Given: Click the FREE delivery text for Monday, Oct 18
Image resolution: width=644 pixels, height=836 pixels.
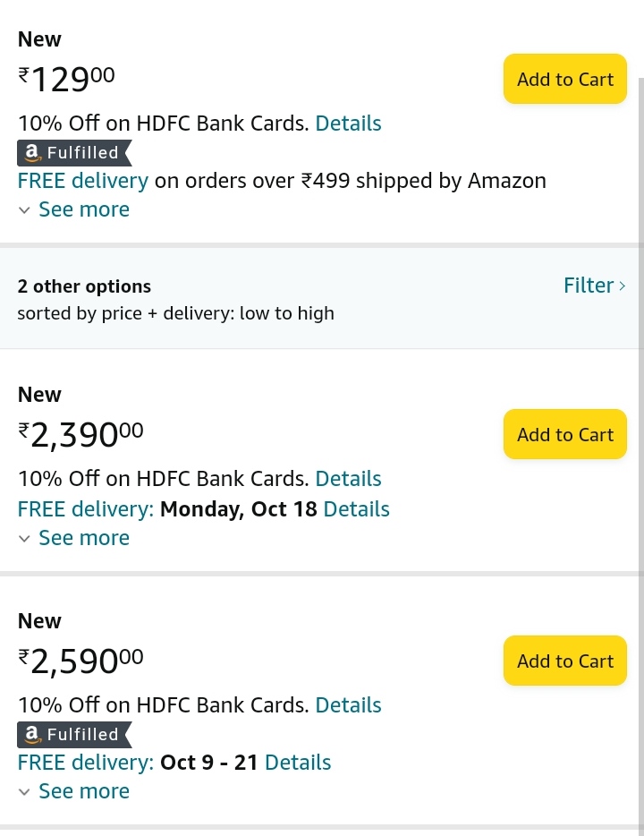Looking at the screenshot, I should (x=86, y=509).
